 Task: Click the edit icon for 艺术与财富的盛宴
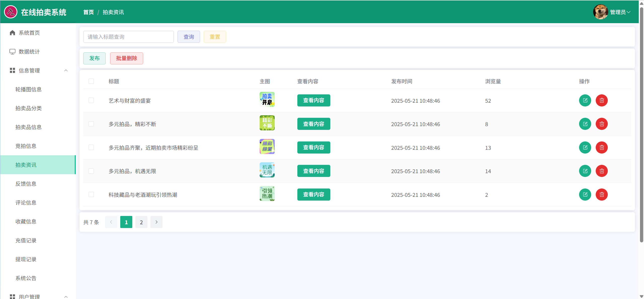pos(585,100)
